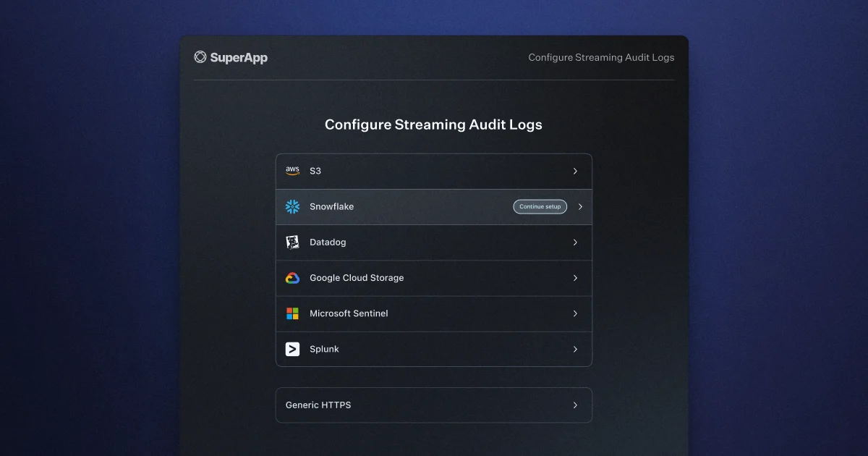The height and width of the screenshot is (456, 868).
Task: Click the Snowflake logo icon
Action: click(x=292, y=207)
